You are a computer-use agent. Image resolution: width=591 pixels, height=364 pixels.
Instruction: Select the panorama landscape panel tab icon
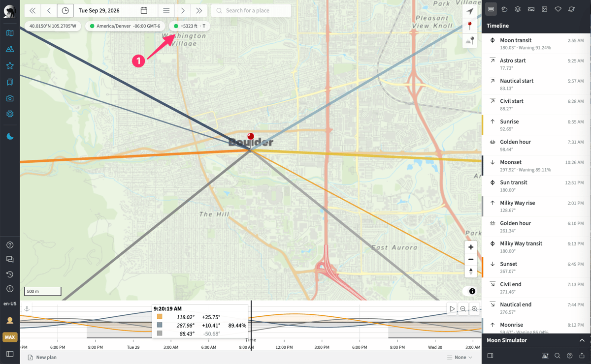(x=531, y=9)
